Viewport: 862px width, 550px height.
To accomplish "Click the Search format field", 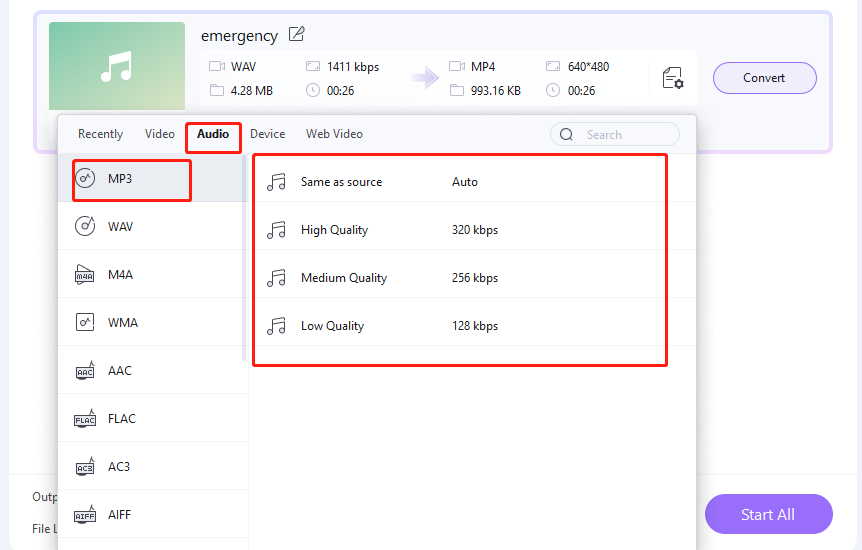I will [x=615, y=134].
